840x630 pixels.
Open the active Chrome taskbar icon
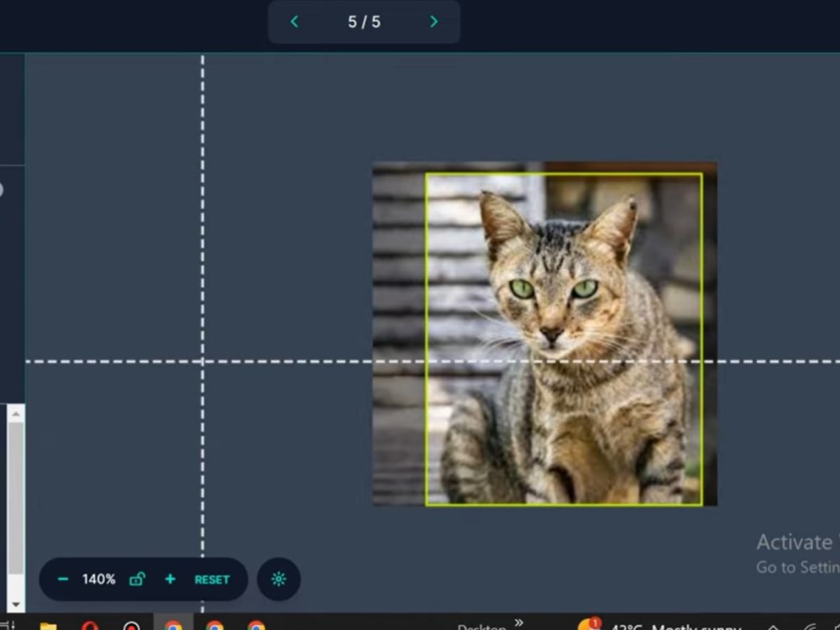(173, 625)
